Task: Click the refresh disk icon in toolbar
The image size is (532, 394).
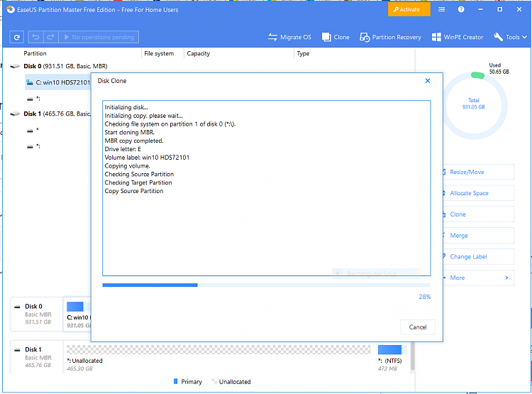Action: coord(16,37)
